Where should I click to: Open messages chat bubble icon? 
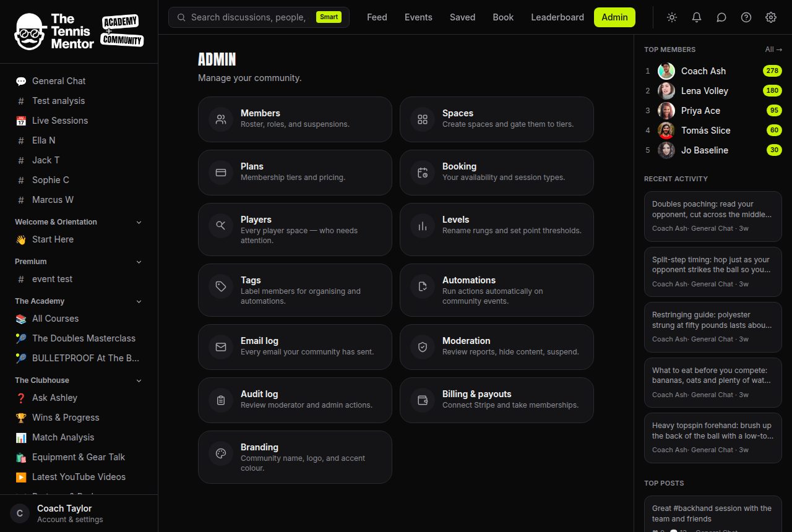point(721,17)
